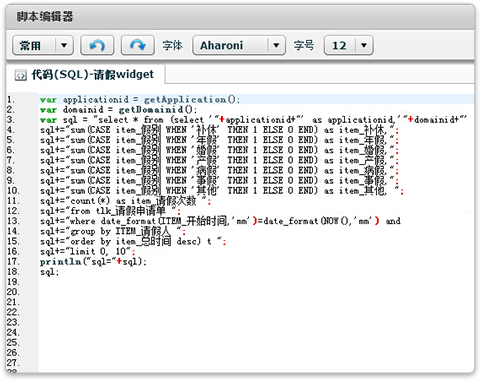
Task: Open the font size 12 dropdown arrow
Action: [x=364, y=45]
